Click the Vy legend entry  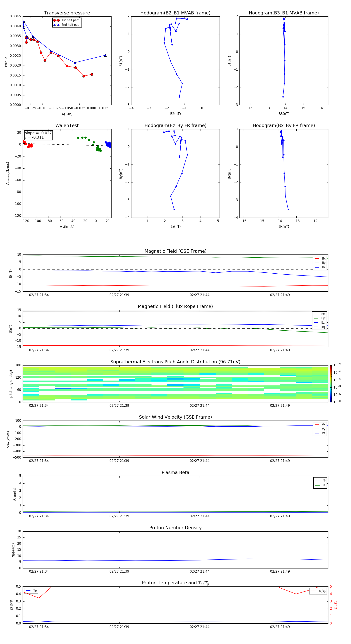click(320, 429)
